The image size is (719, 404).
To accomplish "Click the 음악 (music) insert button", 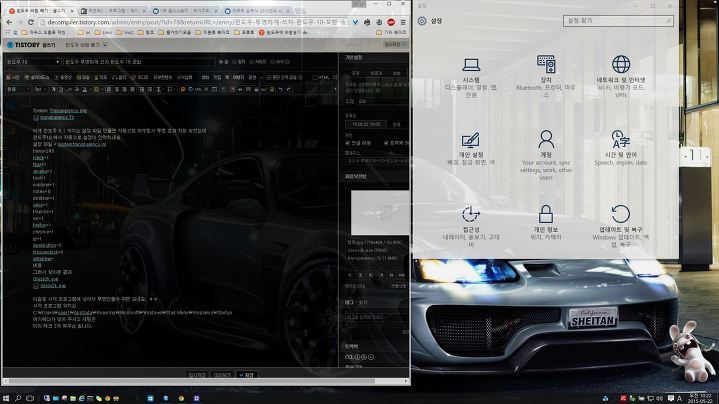I will pyautogui.click(x=119, y=77).
